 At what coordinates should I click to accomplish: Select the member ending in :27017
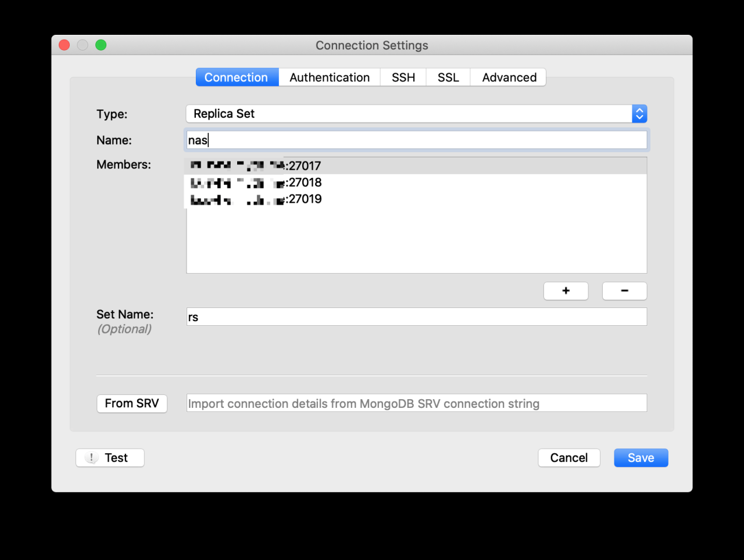pos(416,166)
